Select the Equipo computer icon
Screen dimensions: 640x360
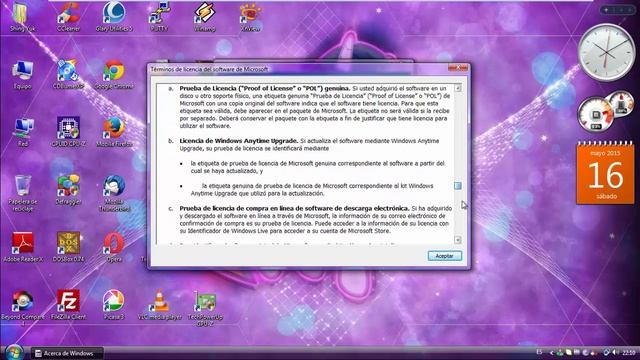pyautogui.click(x=22, y=74)
